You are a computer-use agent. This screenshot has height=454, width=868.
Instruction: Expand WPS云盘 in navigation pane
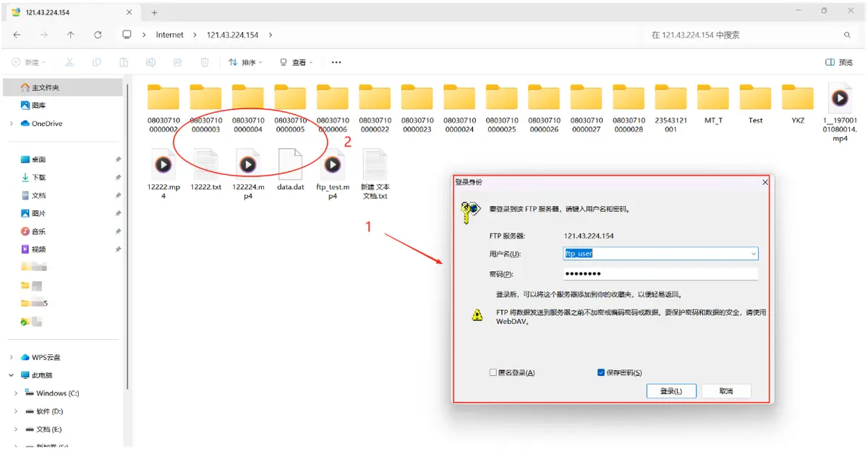pyautogui.click(x=12, y=357)
